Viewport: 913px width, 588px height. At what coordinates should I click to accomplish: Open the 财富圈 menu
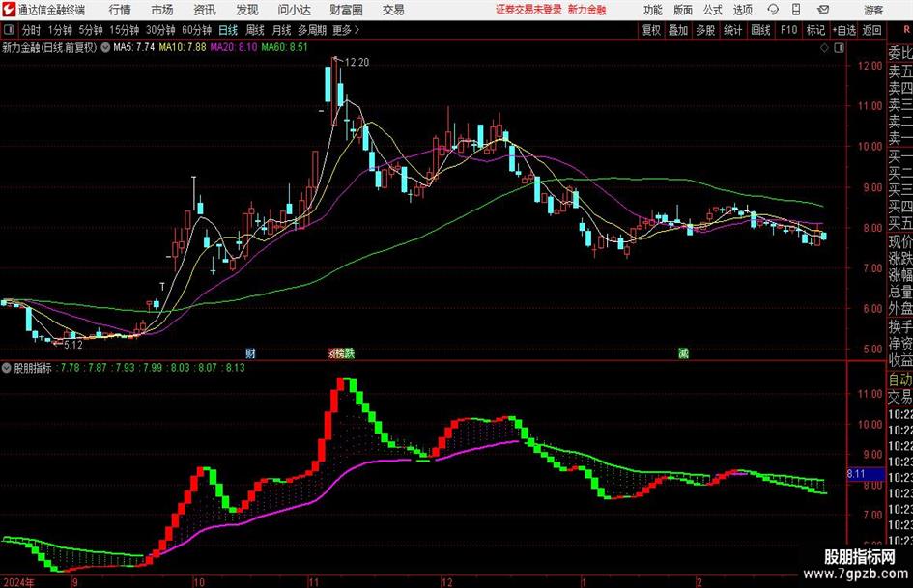[346, 10]
